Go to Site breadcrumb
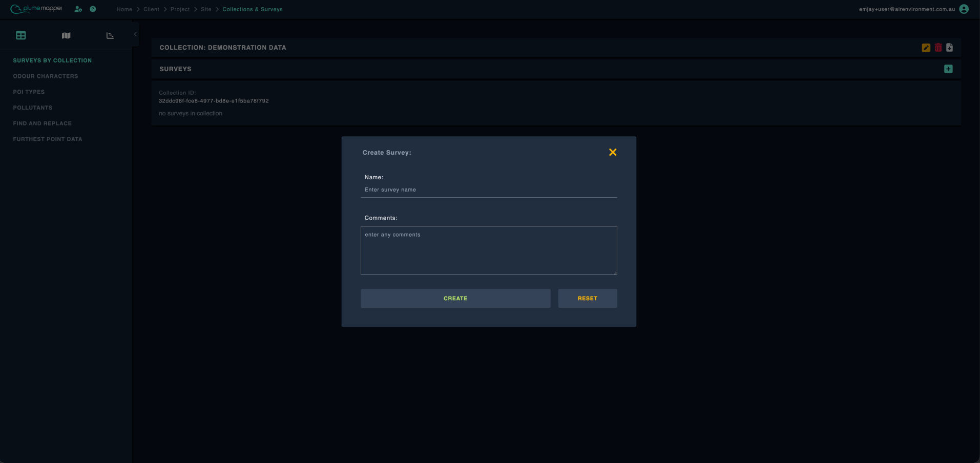980x463 pixels. click(206, 9)
